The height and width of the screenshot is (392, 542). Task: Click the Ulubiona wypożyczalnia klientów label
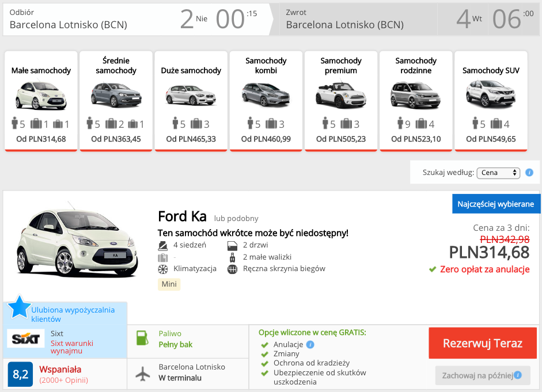[73, 314]
